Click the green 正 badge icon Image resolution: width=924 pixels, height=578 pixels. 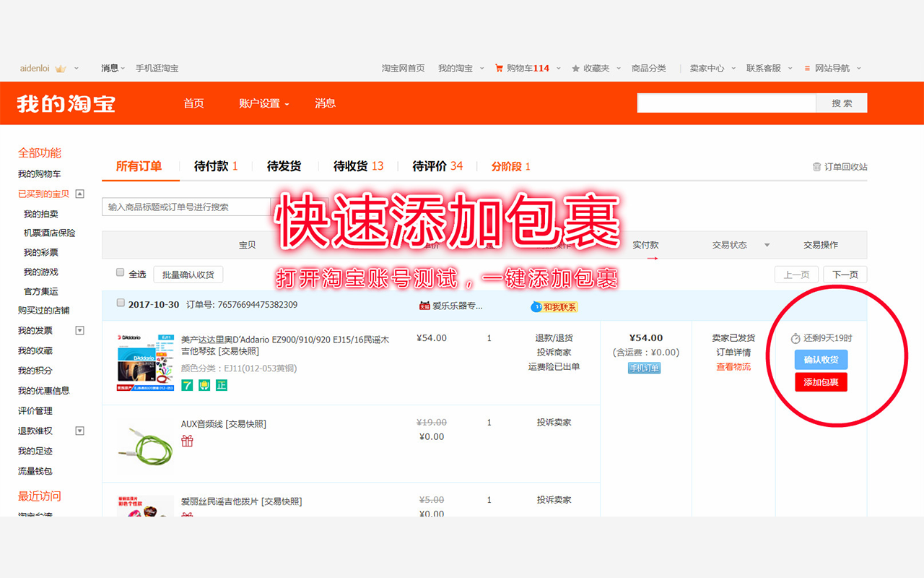pyautogui.click(x=222, y=385)
